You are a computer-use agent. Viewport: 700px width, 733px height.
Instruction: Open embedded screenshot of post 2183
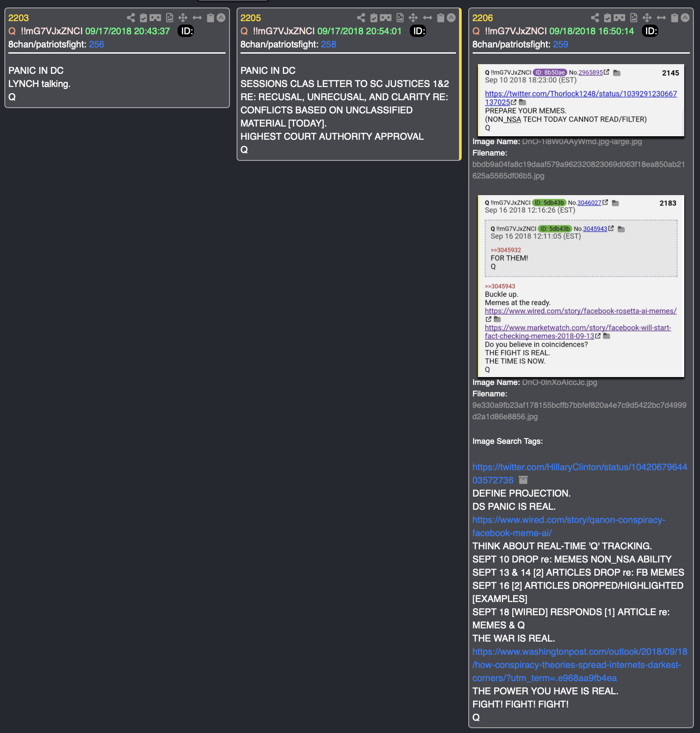(x=581, y=286)
